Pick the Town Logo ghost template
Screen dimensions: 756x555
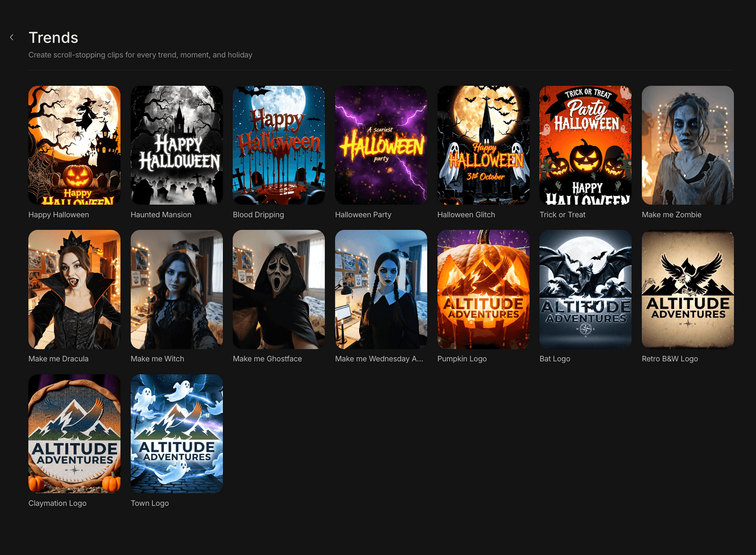[177, 434]
